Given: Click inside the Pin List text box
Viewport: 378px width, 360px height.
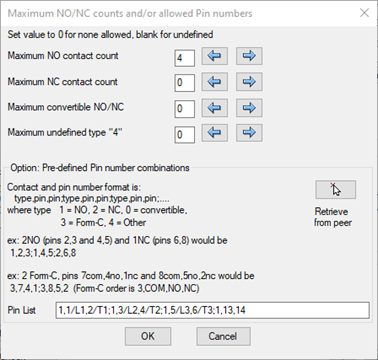Looking at the screenshot, I should point(212,310).
